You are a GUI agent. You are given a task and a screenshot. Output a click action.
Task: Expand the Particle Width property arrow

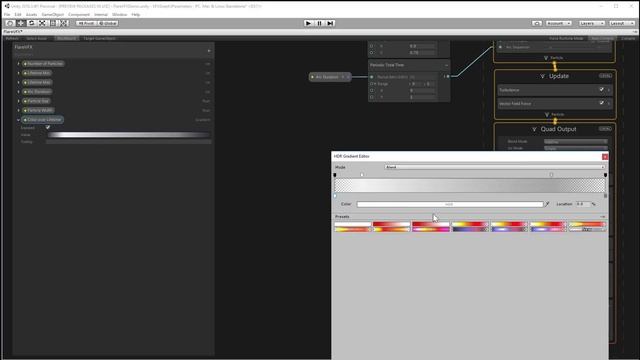[18, 110]
